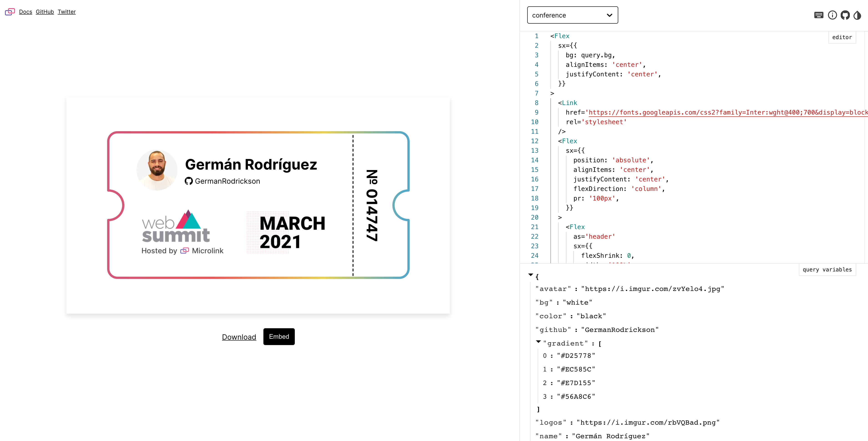
Task: Click the Download link
Action: pos(239,337)
